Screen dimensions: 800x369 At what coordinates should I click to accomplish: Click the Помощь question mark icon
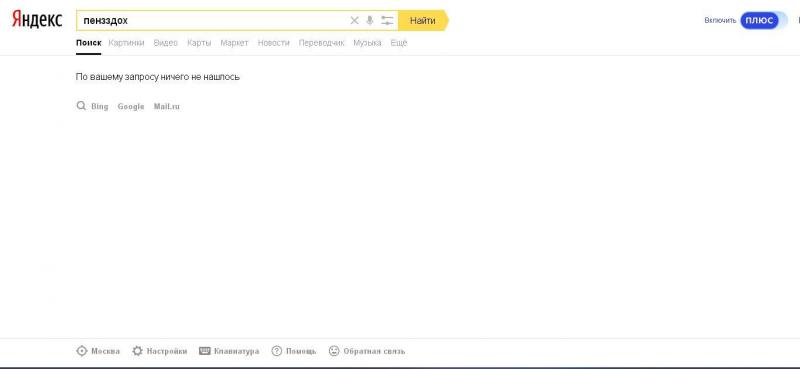277,351
